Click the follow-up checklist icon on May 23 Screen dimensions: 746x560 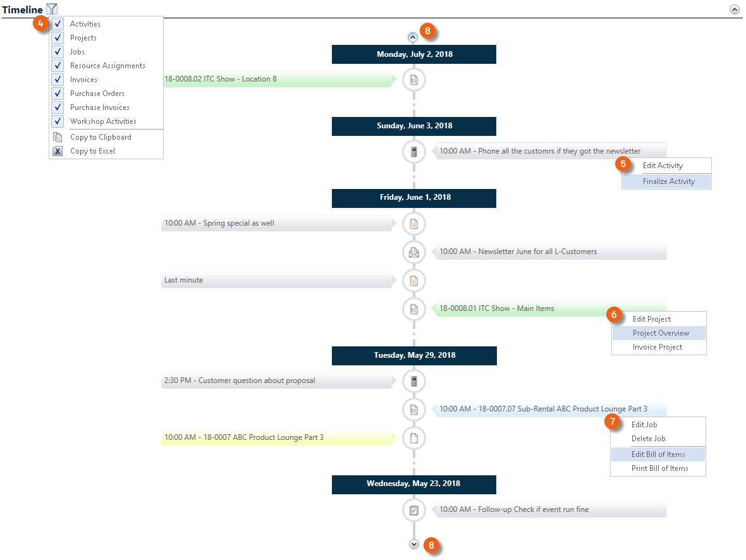click(414, 510)
